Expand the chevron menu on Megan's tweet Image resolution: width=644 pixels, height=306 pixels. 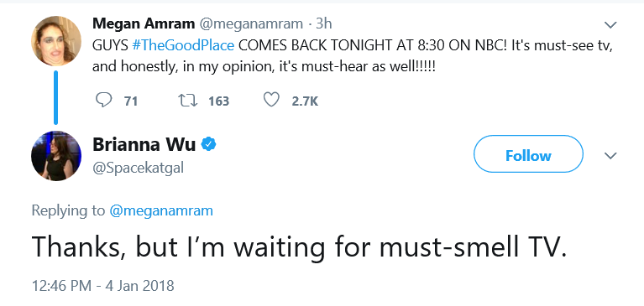click(x=610, y=25)
